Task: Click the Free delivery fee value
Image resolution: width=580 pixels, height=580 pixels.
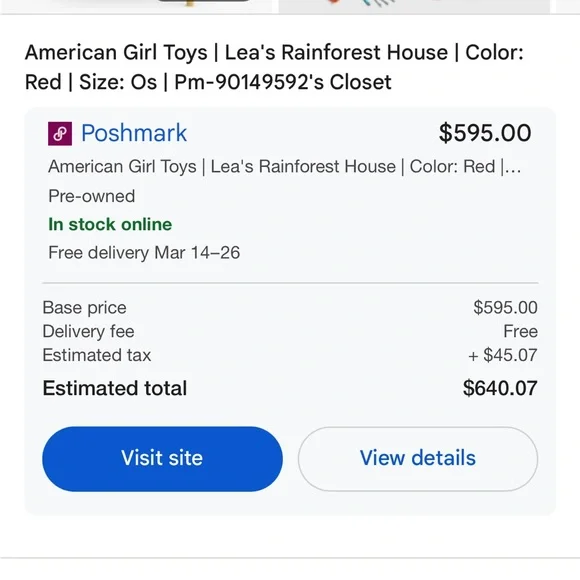Action: [x=520, y=331]
